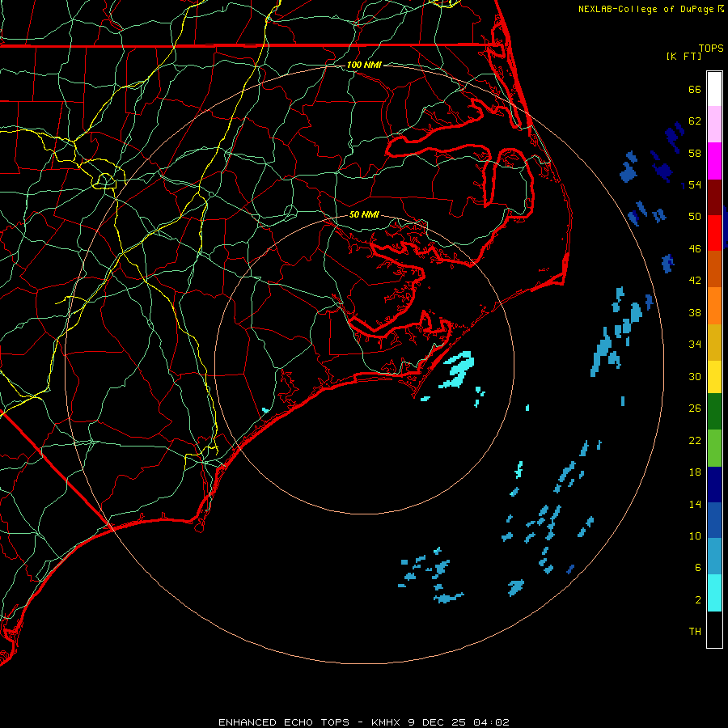Click the cyan swatch in the legend
The height and width of the screenshot is (728, 728).
pyautogui.click(x=714, y=593)
